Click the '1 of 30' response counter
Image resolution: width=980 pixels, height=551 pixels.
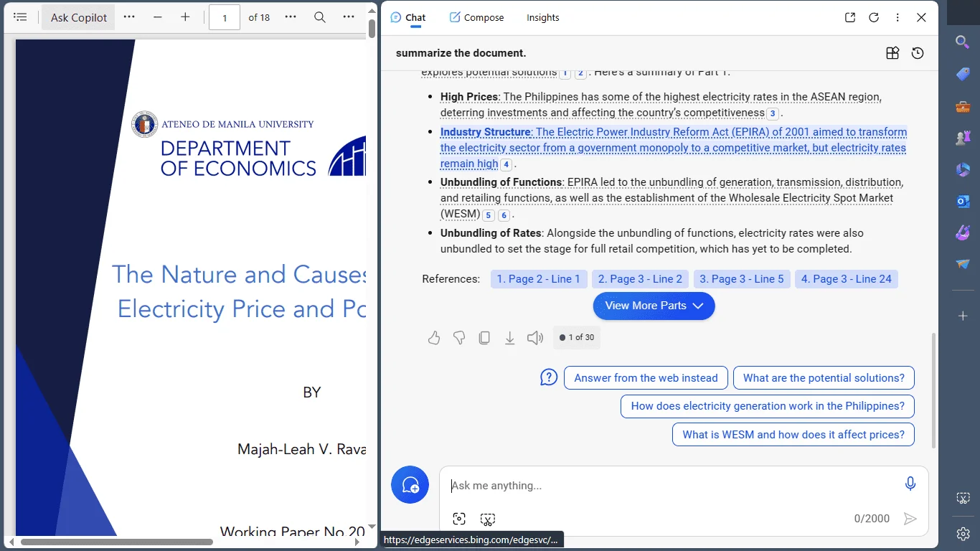tap(577, 337)
